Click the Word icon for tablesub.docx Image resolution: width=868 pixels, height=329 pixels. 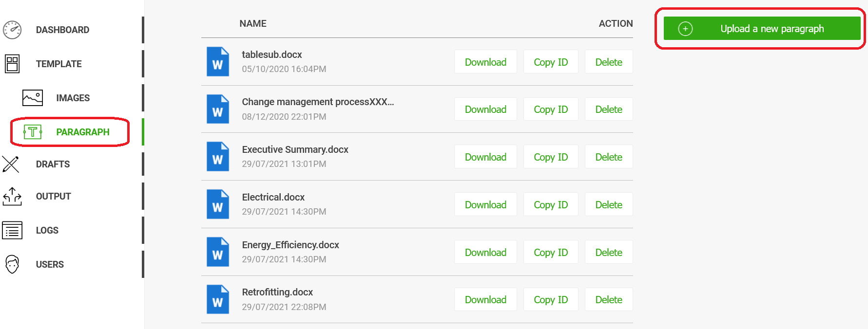(217, 62)
